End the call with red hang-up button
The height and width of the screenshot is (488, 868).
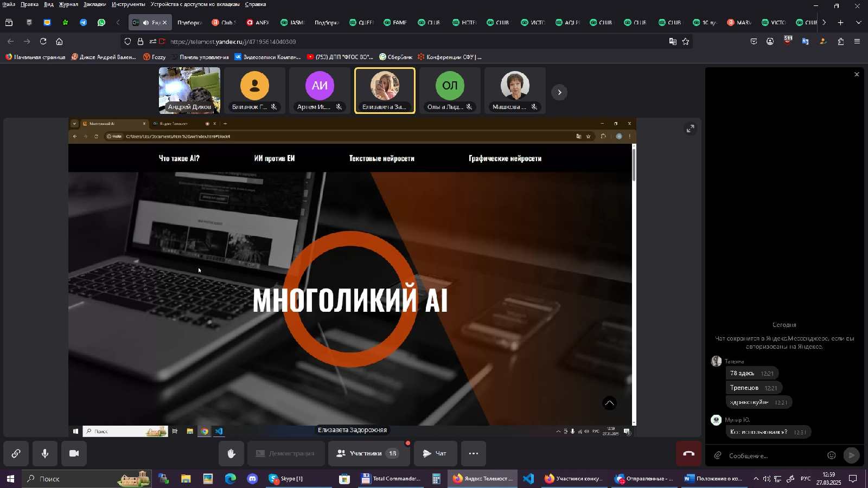[x=688, y=453]
